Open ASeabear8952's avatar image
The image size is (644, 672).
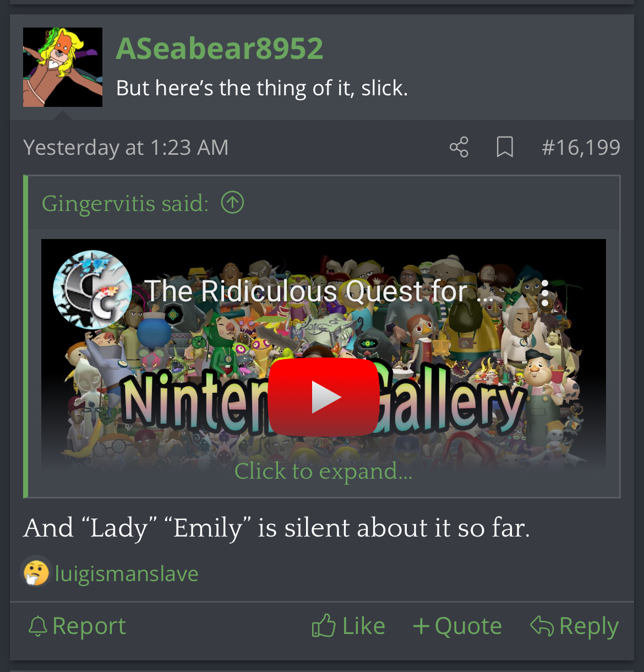coord(63,67)
